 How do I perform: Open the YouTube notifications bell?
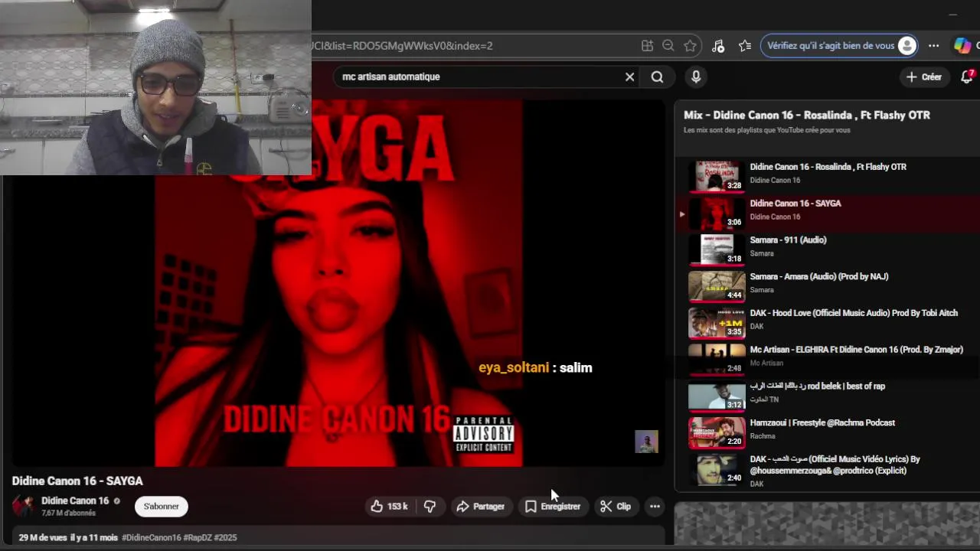pos(967,77)
